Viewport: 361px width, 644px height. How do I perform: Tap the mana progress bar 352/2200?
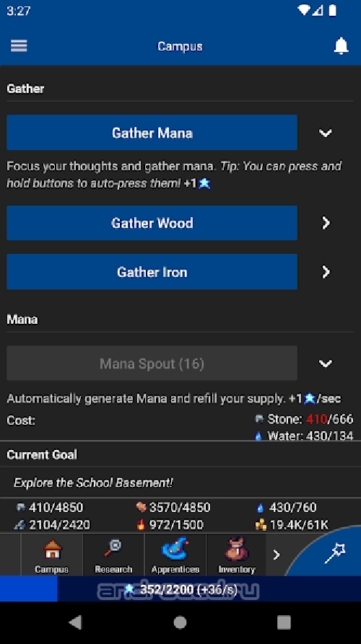pos(180,589)
